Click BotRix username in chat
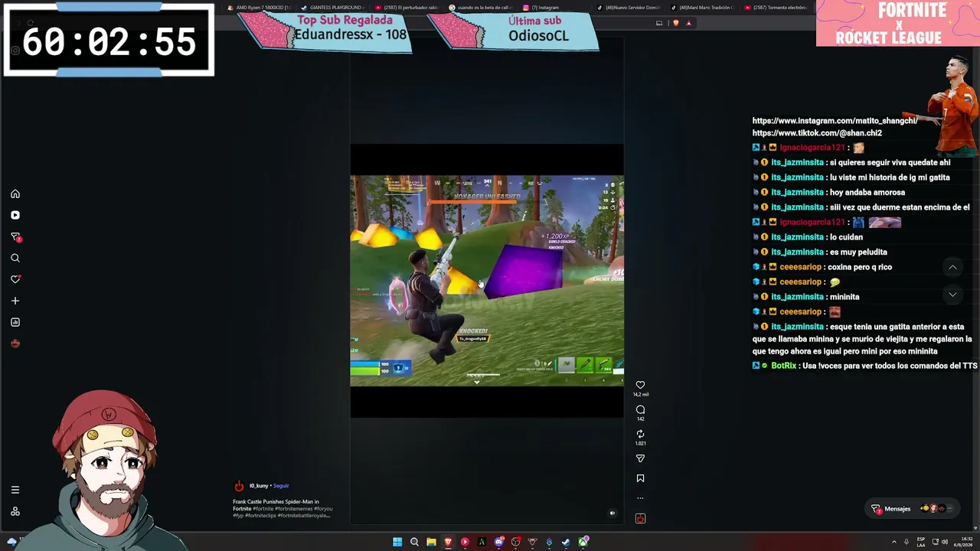 point(783,366)
